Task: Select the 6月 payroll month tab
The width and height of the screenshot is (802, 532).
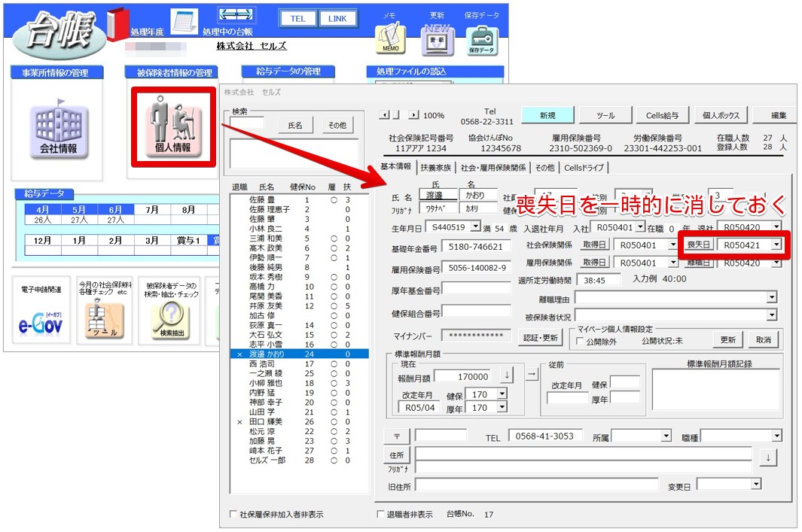Action: pyautogui.click(x=116, y=209)
